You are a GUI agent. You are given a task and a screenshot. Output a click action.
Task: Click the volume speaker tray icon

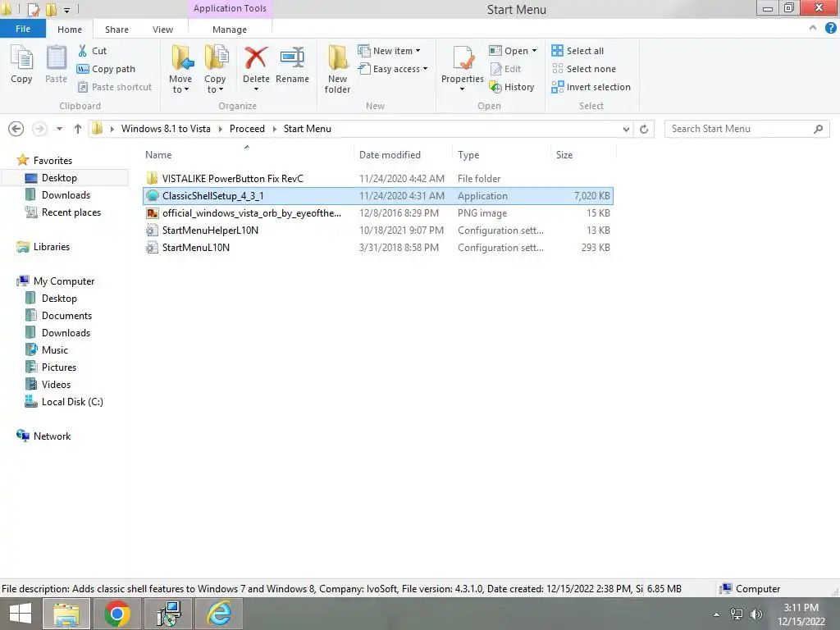[756, 614]
